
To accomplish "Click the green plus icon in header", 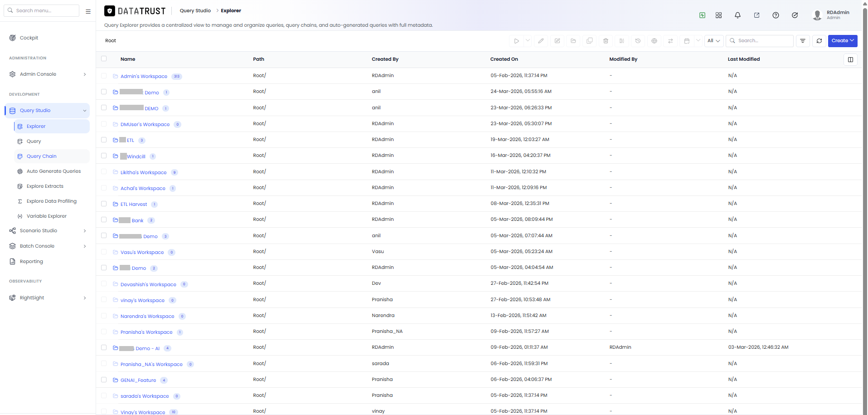I will pos(702,15).
